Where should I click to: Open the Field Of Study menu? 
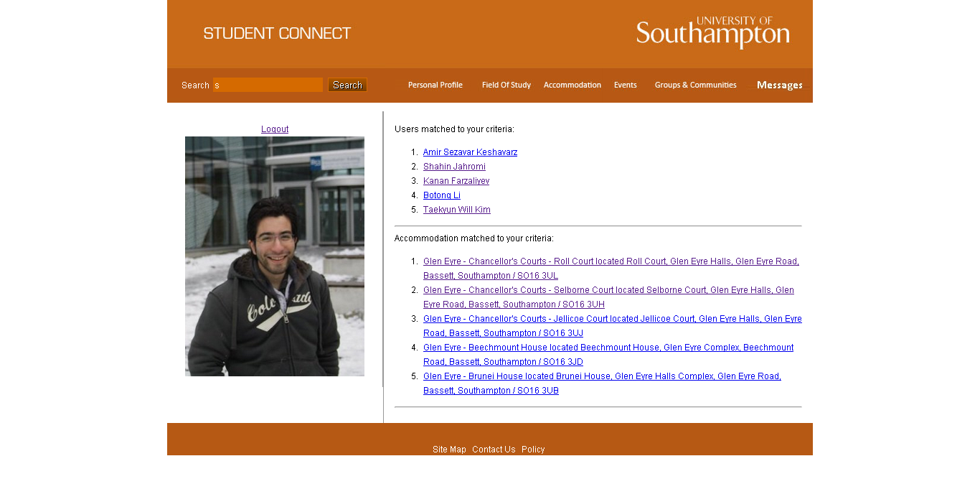point(506,85)
